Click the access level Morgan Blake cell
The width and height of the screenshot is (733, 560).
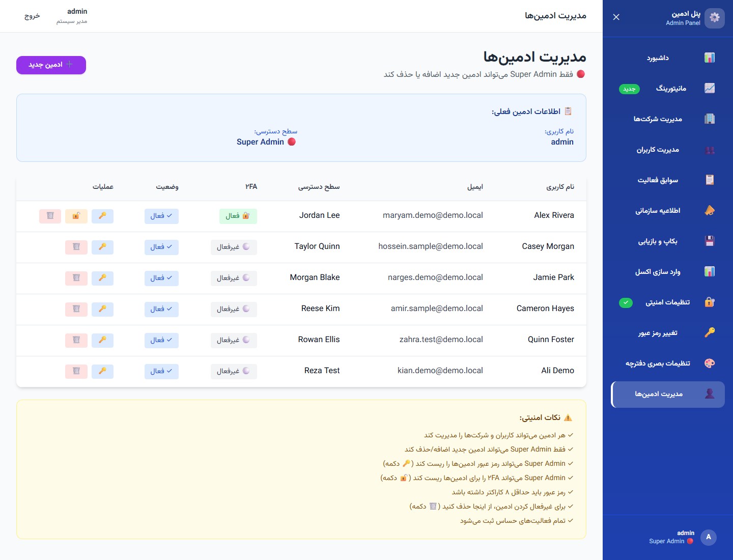(315, 277)
